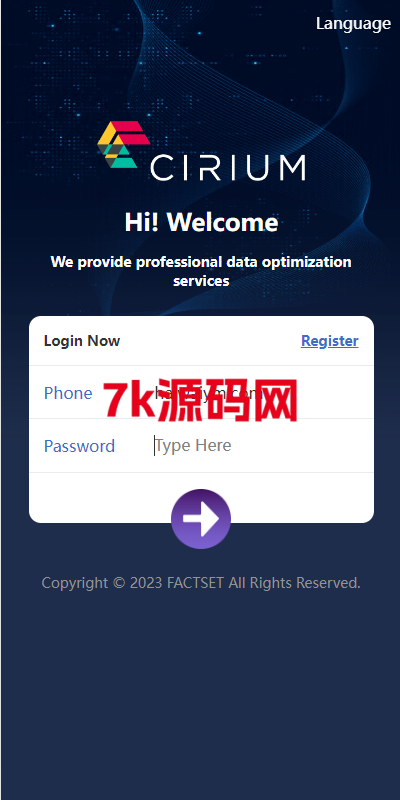Submit login with the purple arrow button
Image resolution: width=400 pixels, height=800 pixels.
[201, 519]
